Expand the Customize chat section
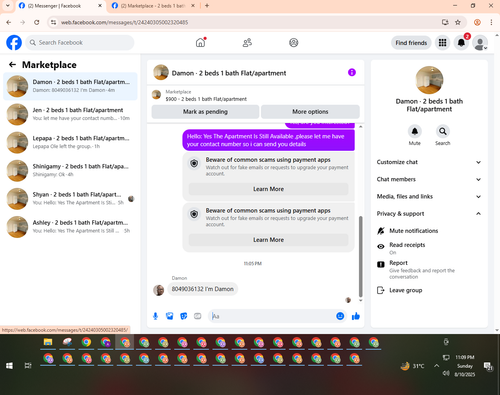This screenshot has height=395, width=500. click(x=429, y=162)
